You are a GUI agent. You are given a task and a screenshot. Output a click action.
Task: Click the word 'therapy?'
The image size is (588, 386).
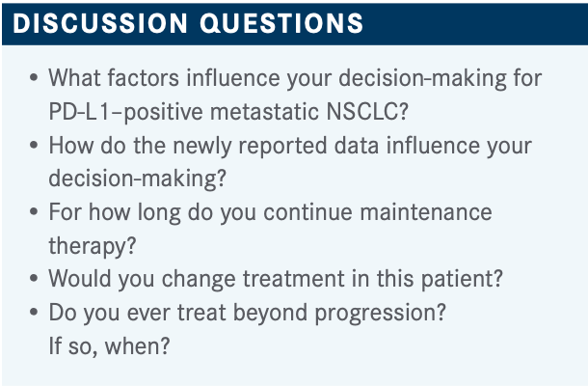click(x=93, y=246)
